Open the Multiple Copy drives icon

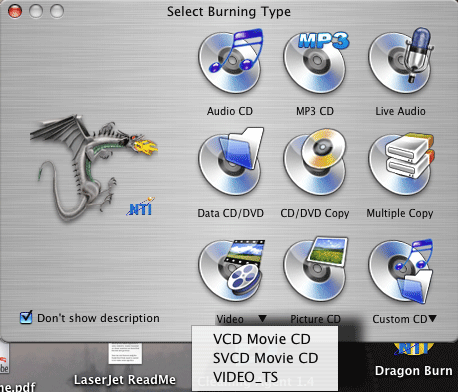pos(401,163)
